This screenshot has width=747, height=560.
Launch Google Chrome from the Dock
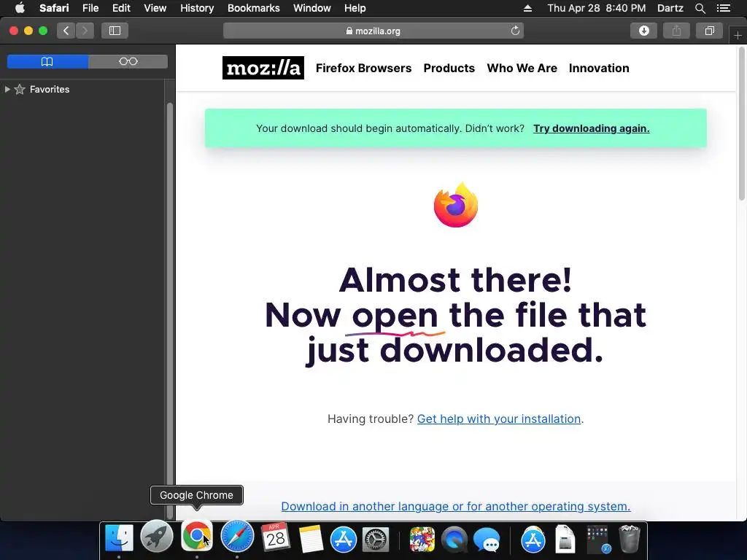pyautogui.click(x=196, y=536)
